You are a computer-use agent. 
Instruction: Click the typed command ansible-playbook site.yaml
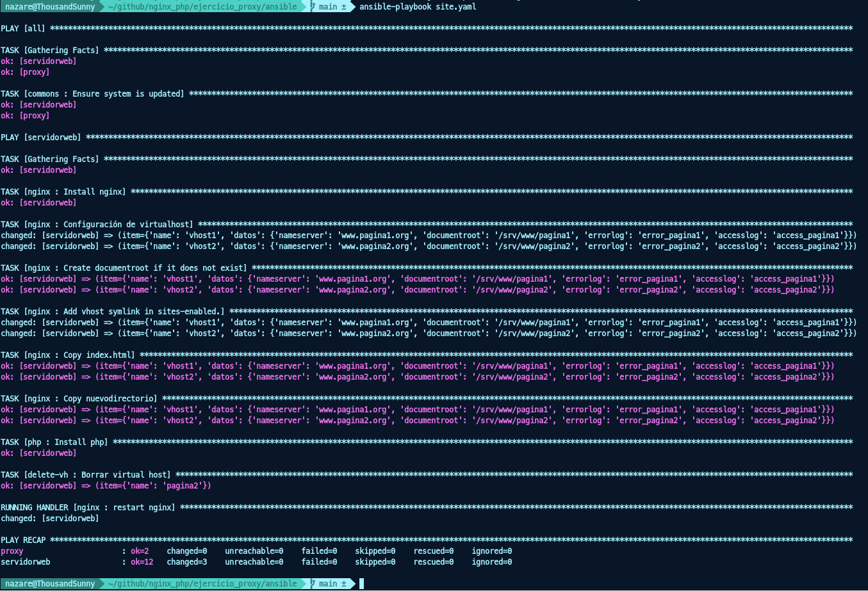pos(418,6)
